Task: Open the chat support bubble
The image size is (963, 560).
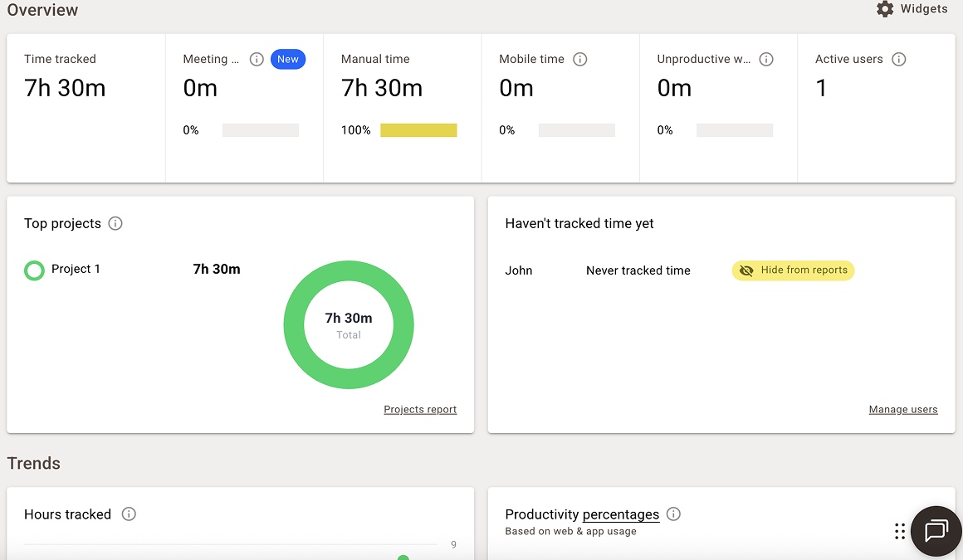Action: click(x=936, y=530)
